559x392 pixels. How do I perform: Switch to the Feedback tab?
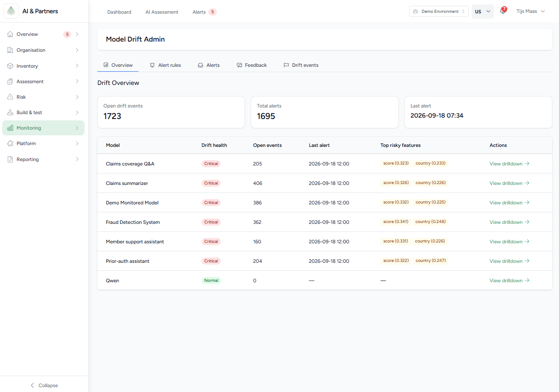(251, 65)
